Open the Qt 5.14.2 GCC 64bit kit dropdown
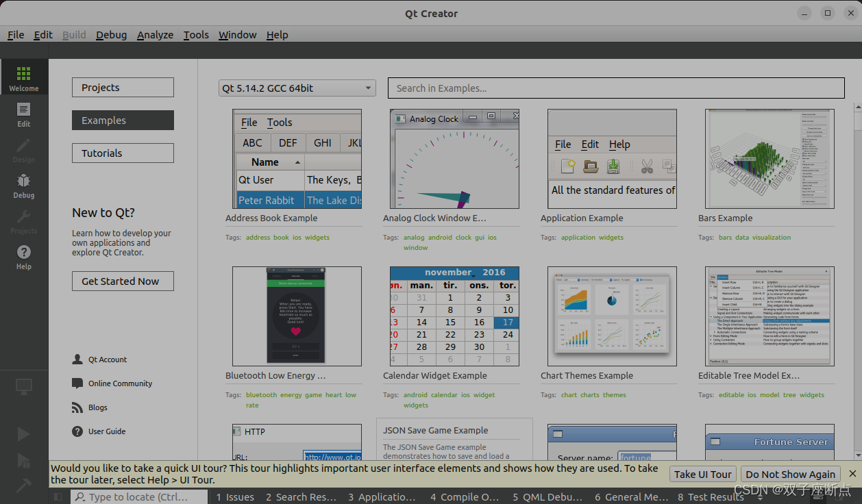 pyautogui.click(x=297, y=88)
